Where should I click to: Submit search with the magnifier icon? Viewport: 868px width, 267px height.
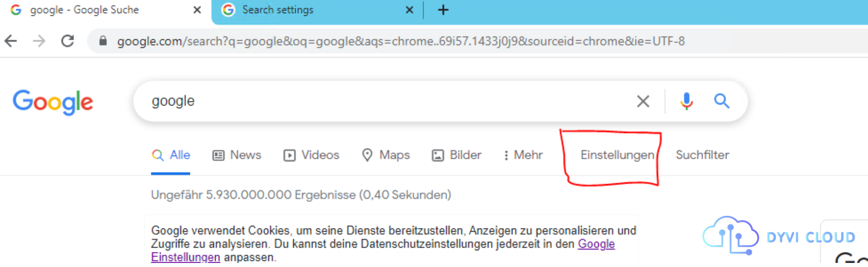tap(722, 101)
